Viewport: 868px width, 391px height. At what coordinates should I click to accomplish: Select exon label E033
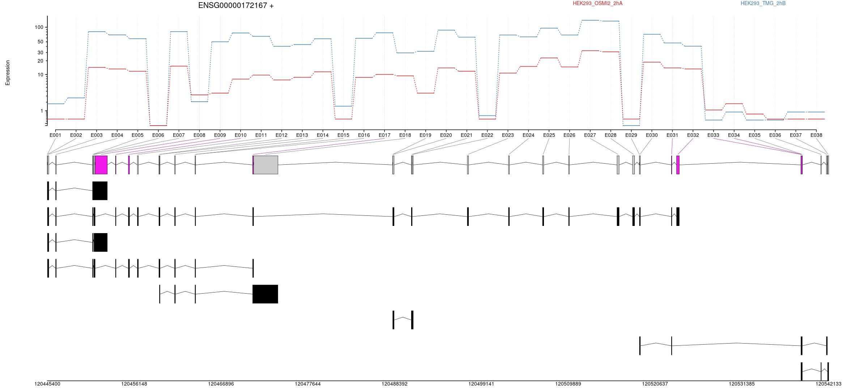pos(713,135)
